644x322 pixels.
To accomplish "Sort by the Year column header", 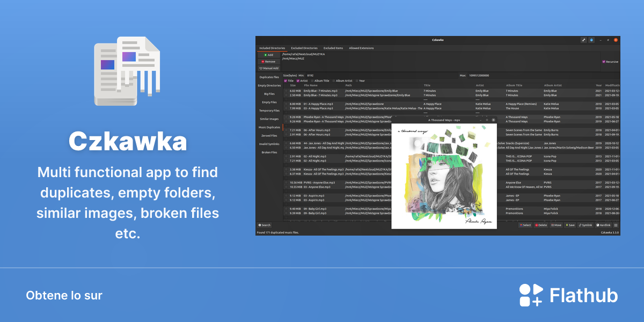I will point(599,85).
